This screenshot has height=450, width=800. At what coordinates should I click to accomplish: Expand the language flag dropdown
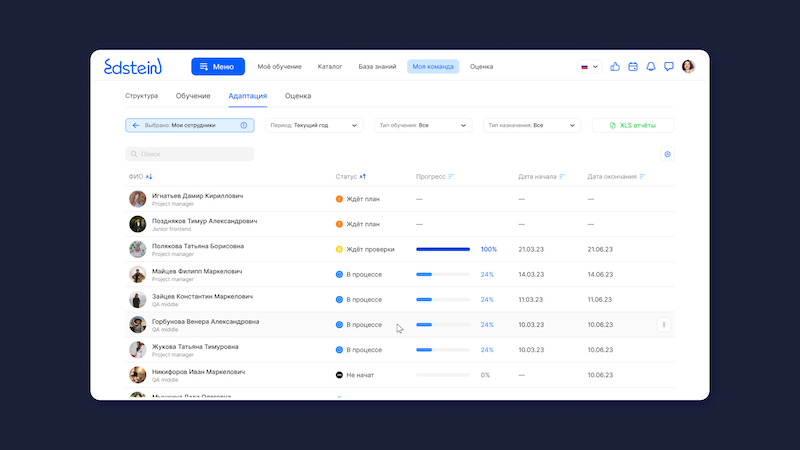coord(589,66)
